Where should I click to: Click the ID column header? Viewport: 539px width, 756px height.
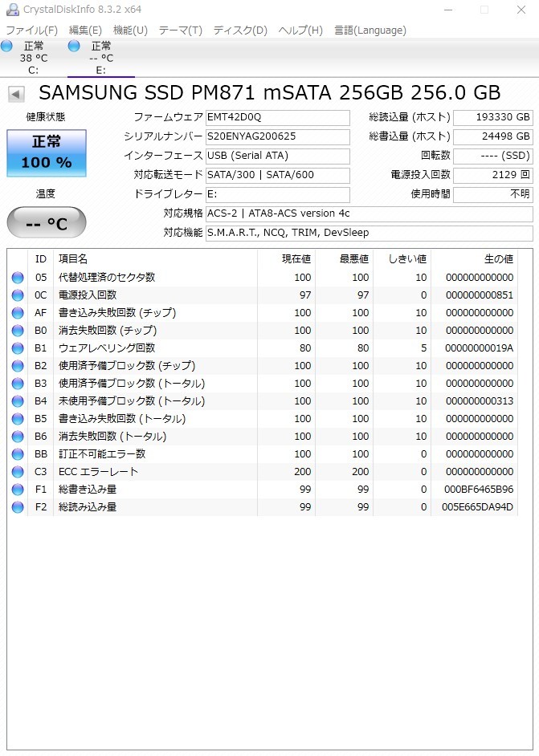40,259
